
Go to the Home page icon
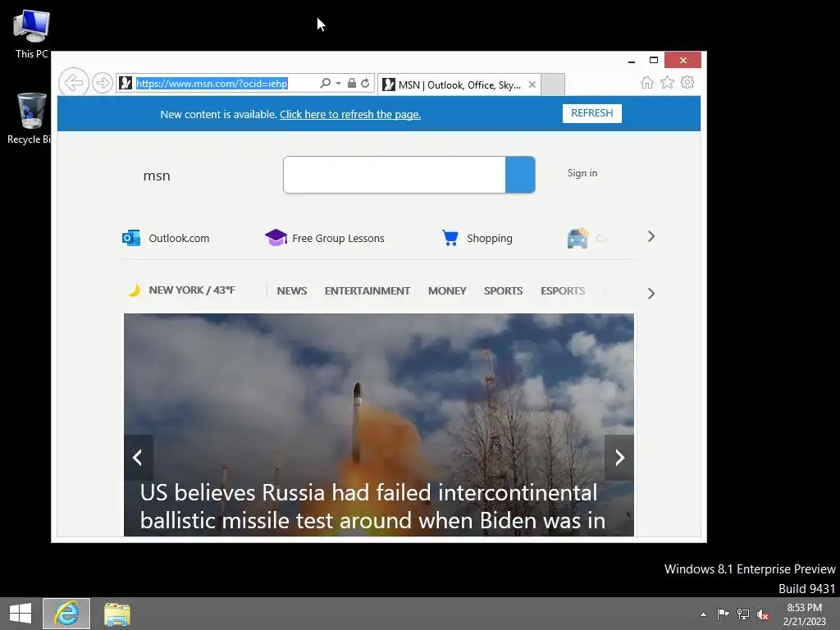click(647, 83)
